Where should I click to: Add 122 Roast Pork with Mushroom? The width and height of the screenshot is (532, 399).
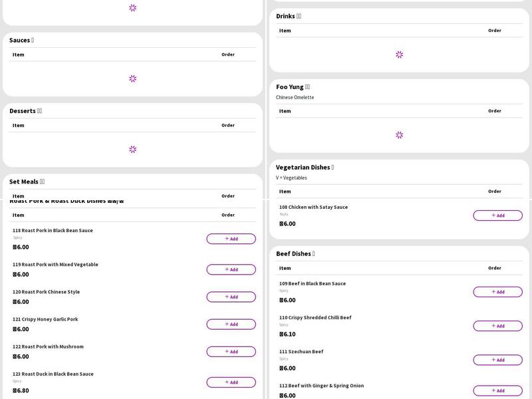tap(231, 352)
